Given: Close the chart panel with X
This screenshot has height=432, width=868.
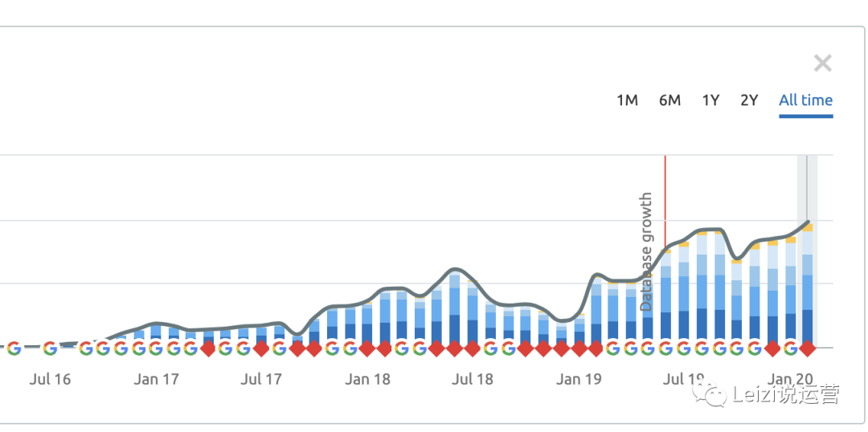Looking at the screenshot, I should tap(822, 63).
